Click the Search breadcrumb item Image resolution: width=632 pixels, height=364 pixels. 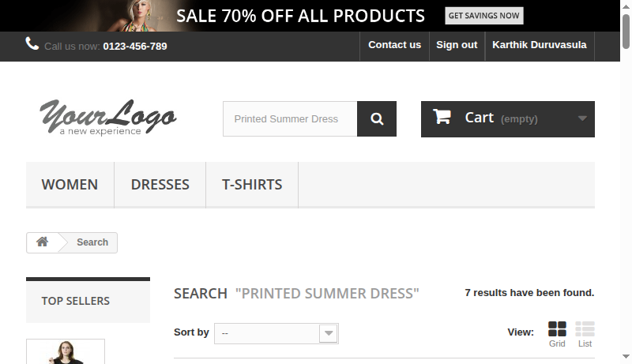coord(92,242)
